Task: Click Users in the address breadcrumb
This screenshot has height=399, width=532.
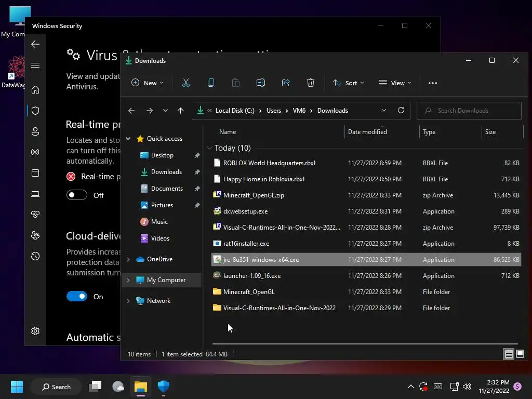Action: (x=273, y=111)
